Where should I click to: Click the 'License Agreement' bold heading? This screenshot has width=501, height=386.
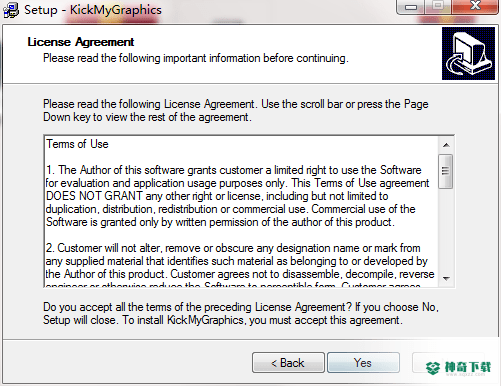[81, 42]
